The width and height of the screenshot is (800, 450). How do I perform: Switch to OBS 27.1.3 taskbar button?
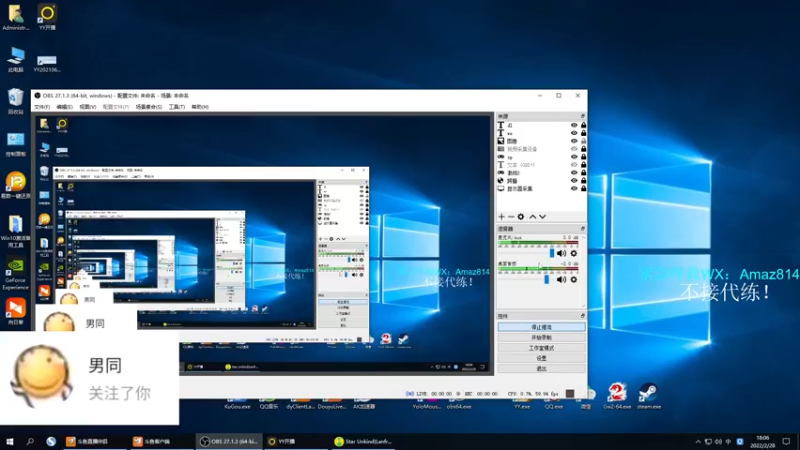pyautogui.click(x=228, y=441)
